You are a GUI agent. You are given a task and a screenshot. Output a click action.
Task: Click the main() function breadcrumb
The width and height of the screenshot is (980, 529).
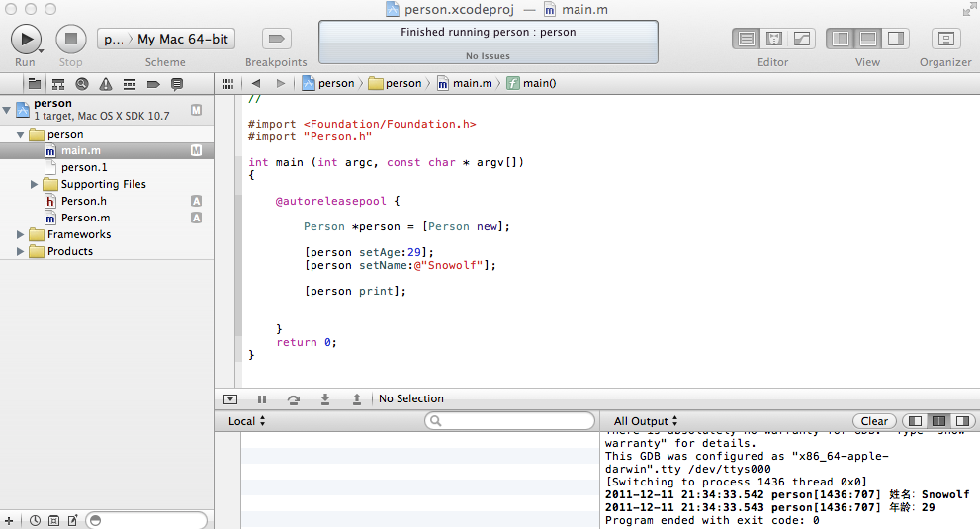coord(539,83)
